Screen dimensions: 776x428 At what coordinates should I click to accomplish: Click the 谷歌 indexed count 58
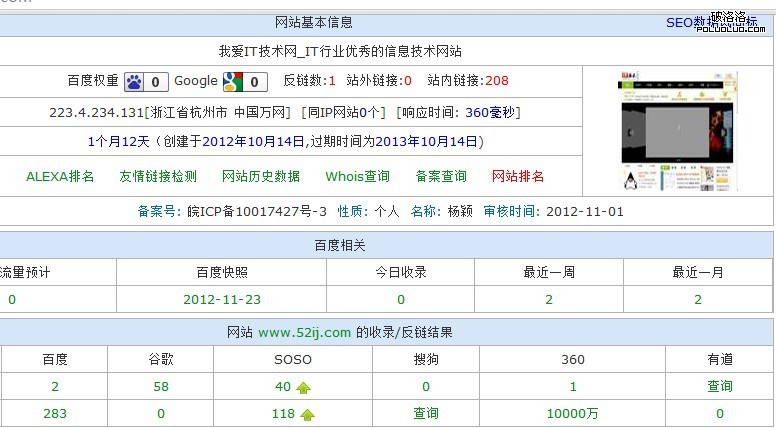coord(161,387)
